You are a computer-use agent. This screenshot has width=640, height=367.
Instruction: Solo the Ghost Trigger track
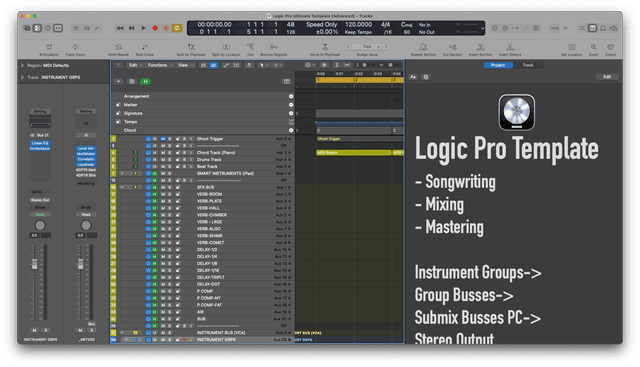[x=170, y=139]
